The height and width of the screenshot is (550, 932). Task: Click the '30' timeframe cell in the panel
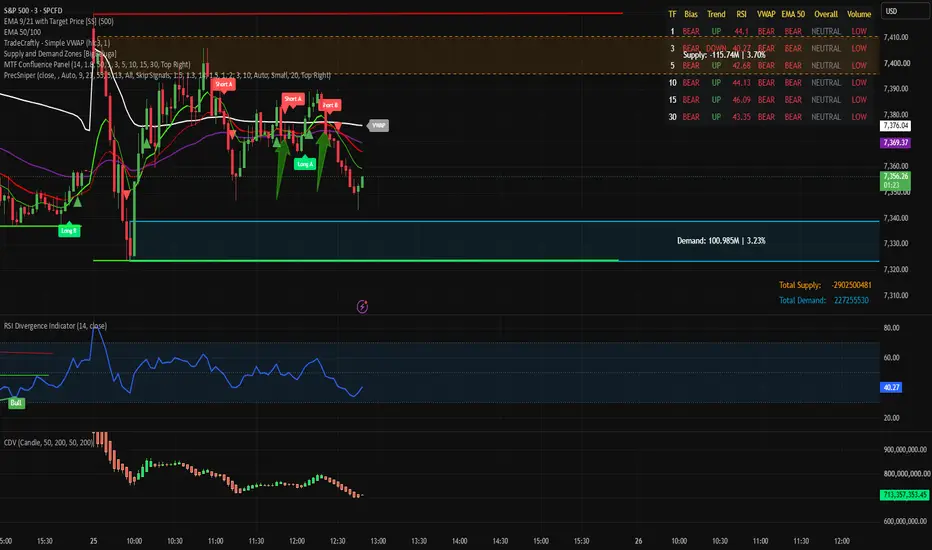pos(672,117)
